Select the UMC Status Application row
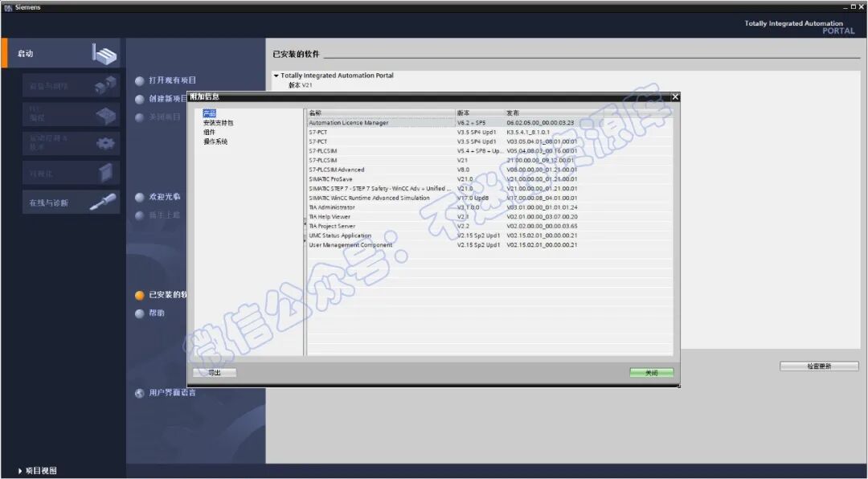Viewport: 868px width, 479px height. [x=490, y=235]
